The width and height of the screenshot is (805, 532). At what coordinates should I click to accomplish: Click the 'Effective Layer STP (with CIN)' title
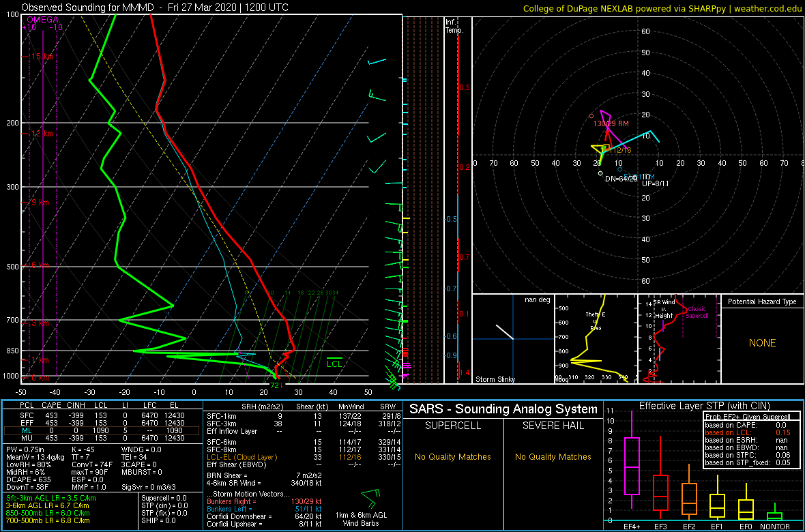pos(703,407)
